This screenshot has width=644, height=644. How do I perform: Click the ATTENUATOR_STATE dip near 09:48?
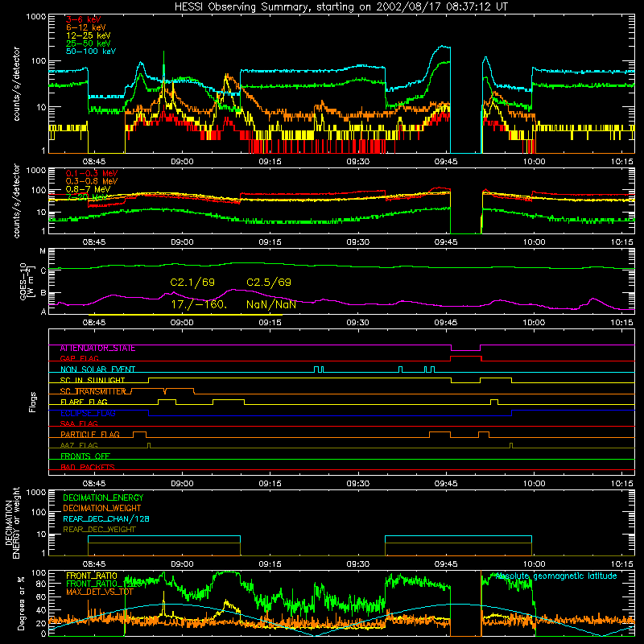tap(466, 349)
